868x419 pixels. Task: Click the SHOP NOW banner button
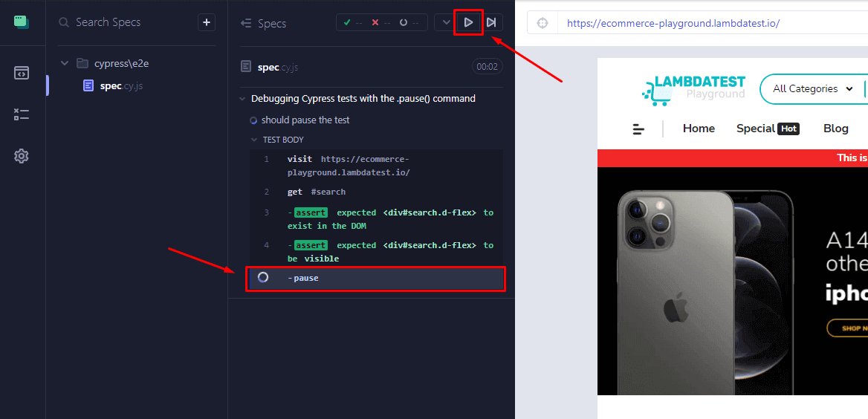(x=847, y=328)
